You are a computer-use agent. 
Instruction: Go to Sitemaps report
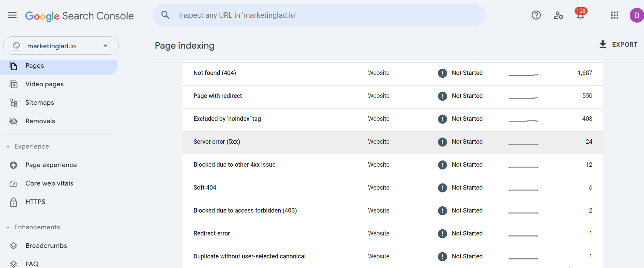[40, 103]
